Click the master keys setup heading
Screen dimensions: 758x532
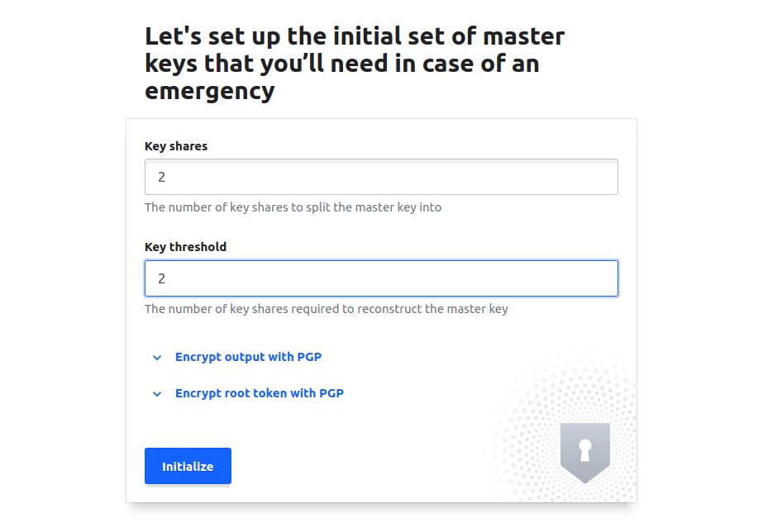355,63
